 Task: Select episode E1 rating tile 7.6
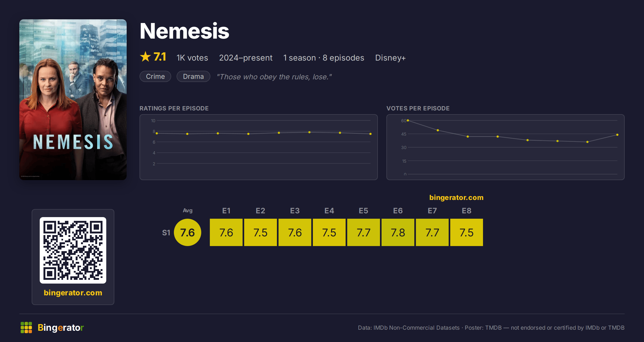tap(226, 232)
